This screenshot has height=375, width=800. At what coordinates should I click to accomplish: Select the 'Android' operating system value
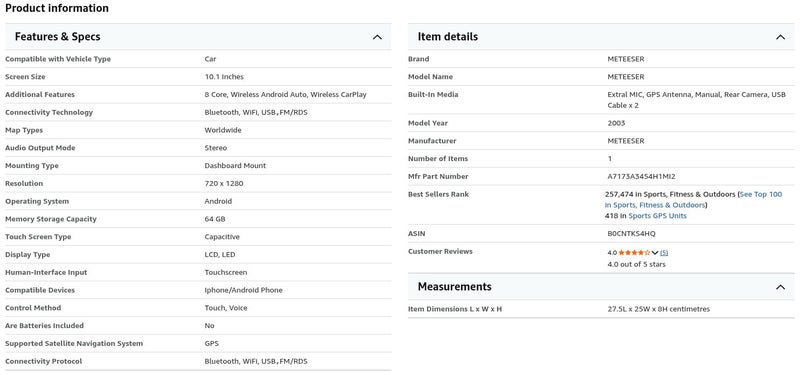tap(218, 202)
